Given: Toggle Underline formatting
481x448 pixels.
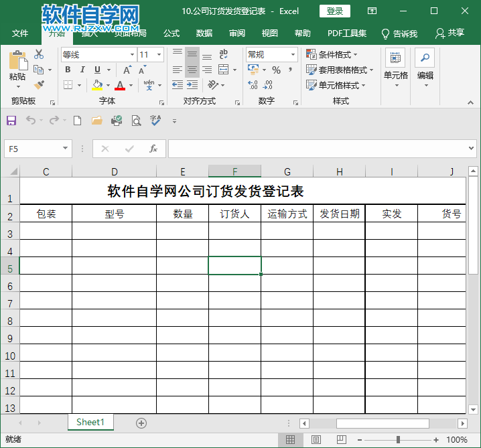Looking at the screenshot, I should point(97,70).
